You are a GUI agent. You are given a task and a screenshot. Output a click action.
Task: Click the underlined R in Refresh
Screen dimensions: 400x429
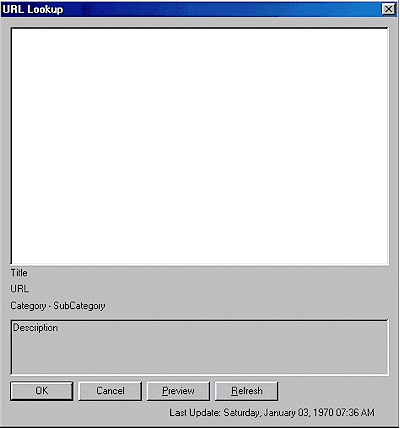click(x=234, y=391)
